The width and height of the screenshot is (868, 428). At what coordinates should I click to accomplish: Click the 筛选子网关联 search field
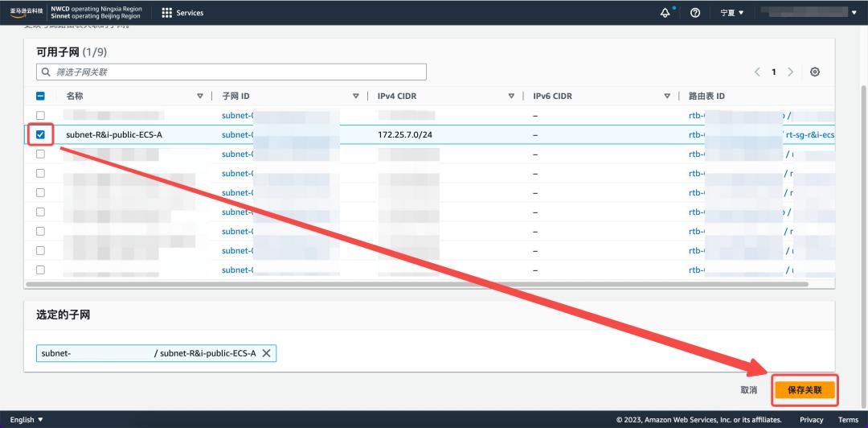tap(231, 72)
